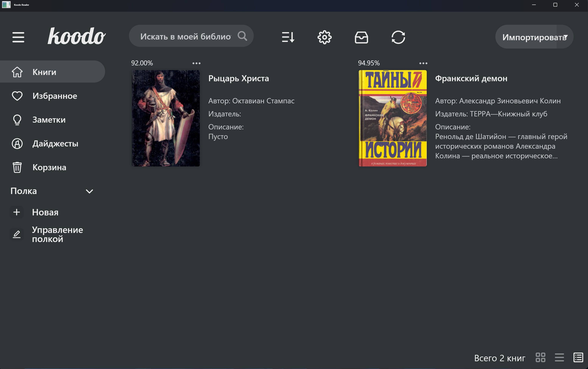Collapse sidebar with hamburger menu icon

pos(18,37)
